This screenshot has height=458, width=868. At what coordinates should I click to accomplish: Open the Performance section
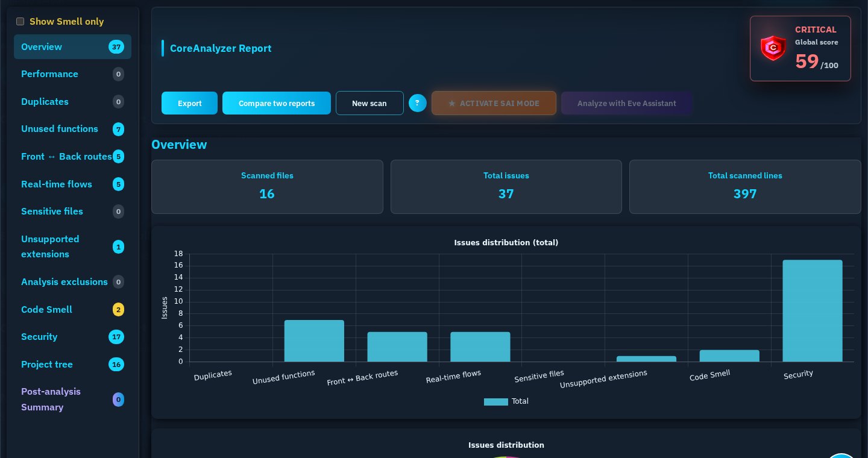point(72,74)
